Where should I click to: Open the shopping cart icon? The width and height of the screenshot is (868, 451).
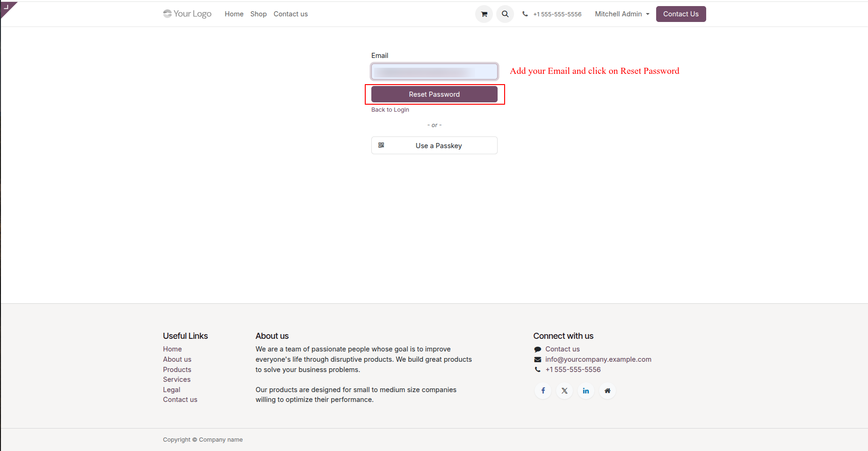pyautogui.click(x=484, y=14)
